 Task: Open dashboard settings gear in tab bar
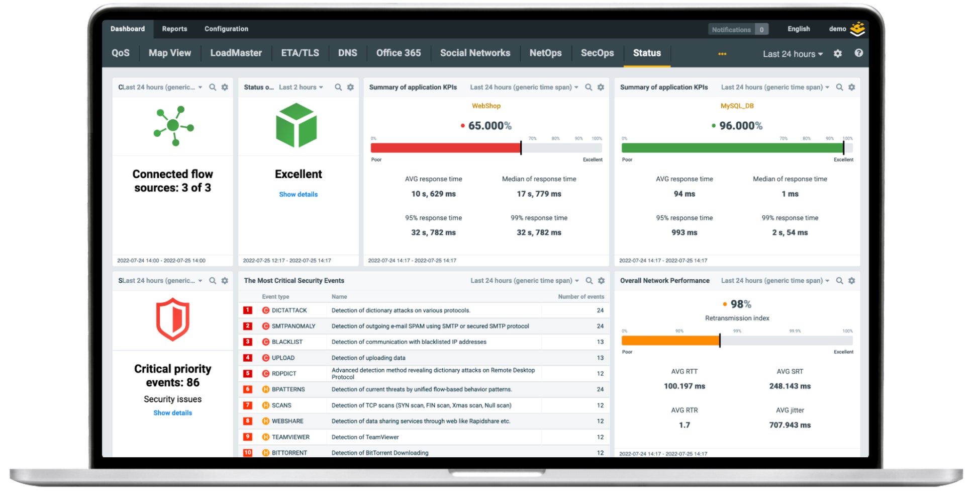(x=838, y=53)
